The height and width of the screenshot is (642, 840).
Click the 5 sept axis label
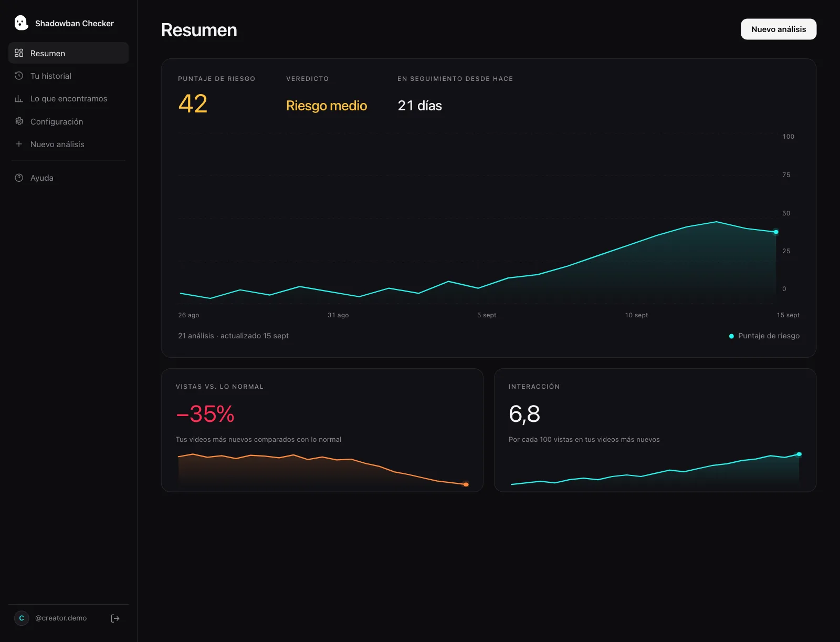[487, 315]
